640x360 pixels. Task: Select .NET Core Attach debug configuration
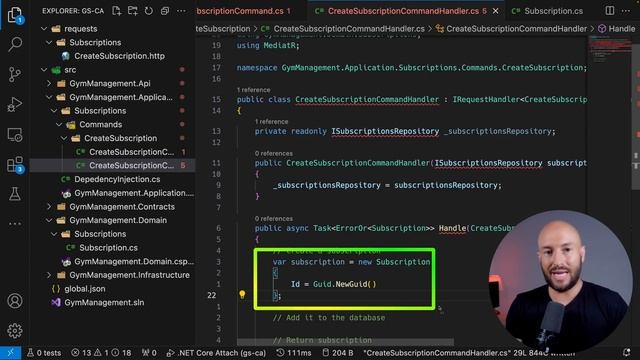point(216,353)
